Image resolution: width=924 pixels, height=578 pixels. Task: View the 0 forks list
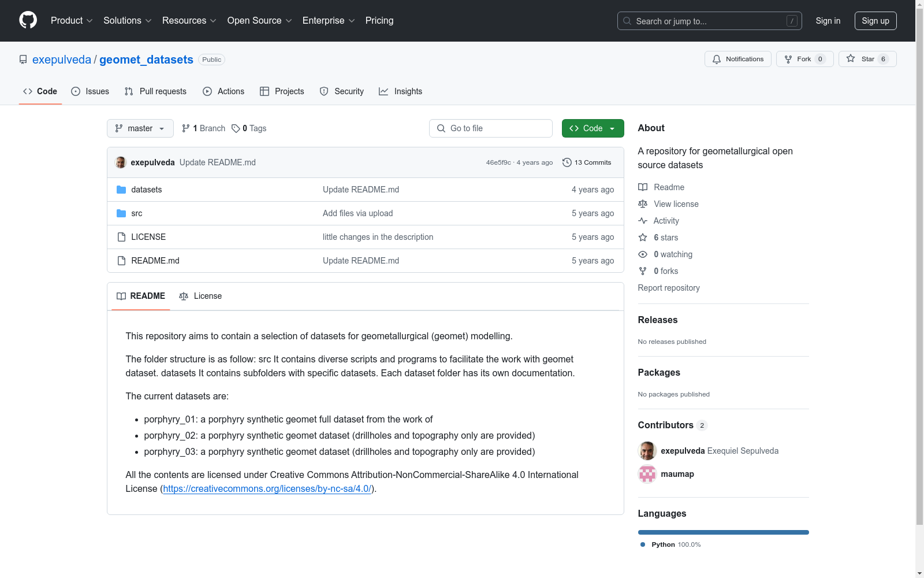pyautogui.click(x=658, y=271)
